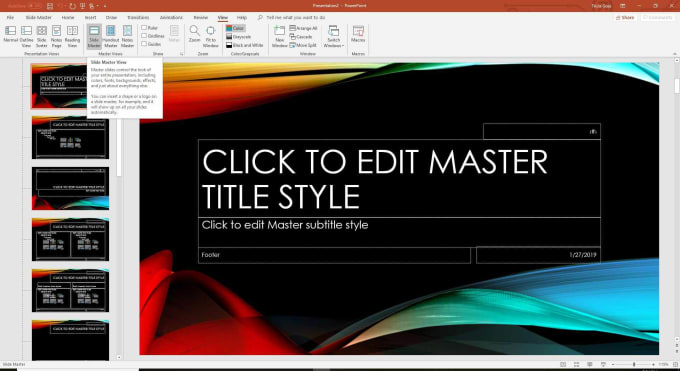The width and height of the screenshot is (680, 371).
Task: Open the Slide Master tab
Action: pyautogui.click(x=39, y=17)
